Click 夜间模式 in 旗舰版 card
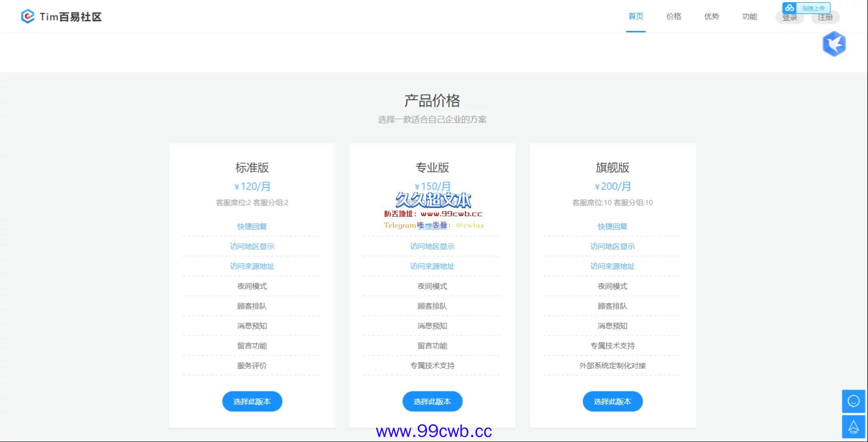The height and width of the screenshot is (442, 868). coord(613,286)
